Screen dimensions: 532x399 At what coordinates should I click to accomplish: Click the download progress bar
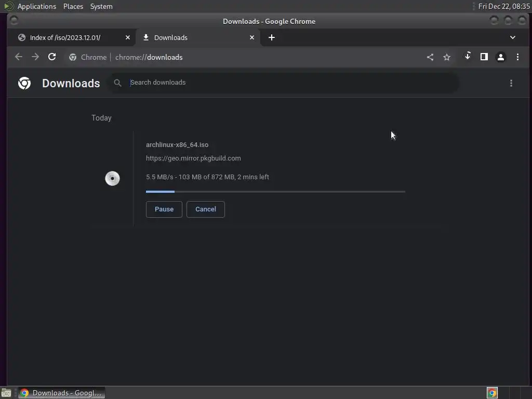tap(275, 192)
